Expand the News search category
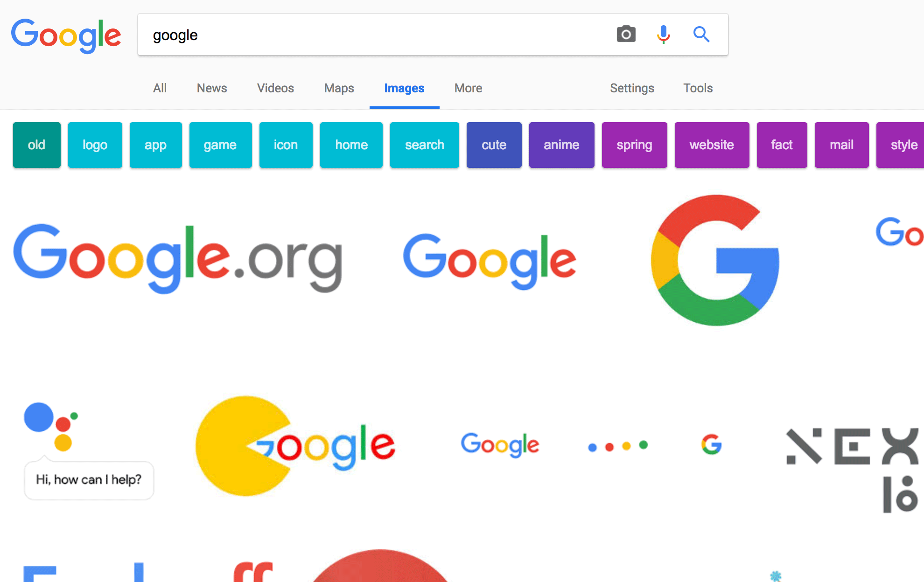924x582 pixels. click(x=211, y=88)
